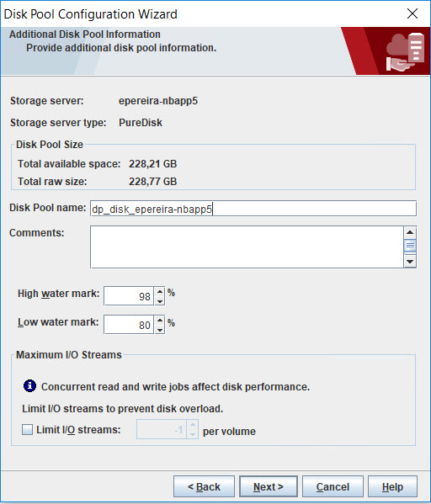Click the Comments scrollbar up arrow
Screen dimensions: 431x504
click(410, 232)
